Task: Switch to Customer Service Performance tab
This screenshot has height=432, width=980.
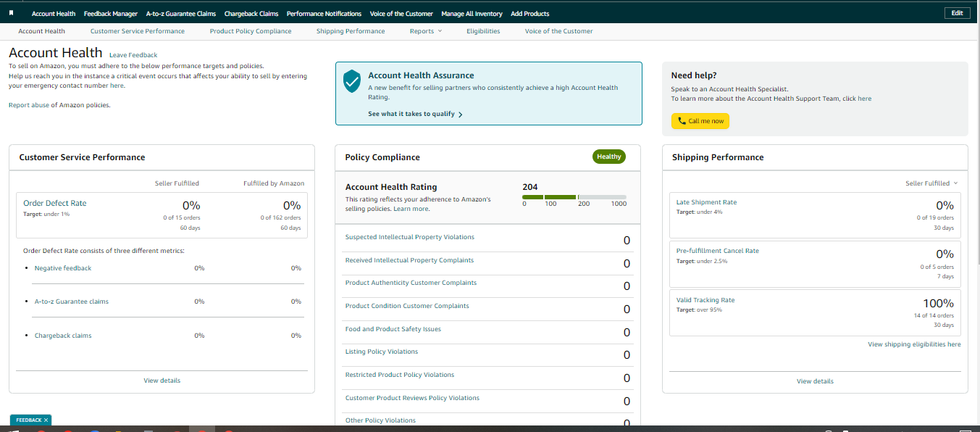Action: (x=138, y=31)
